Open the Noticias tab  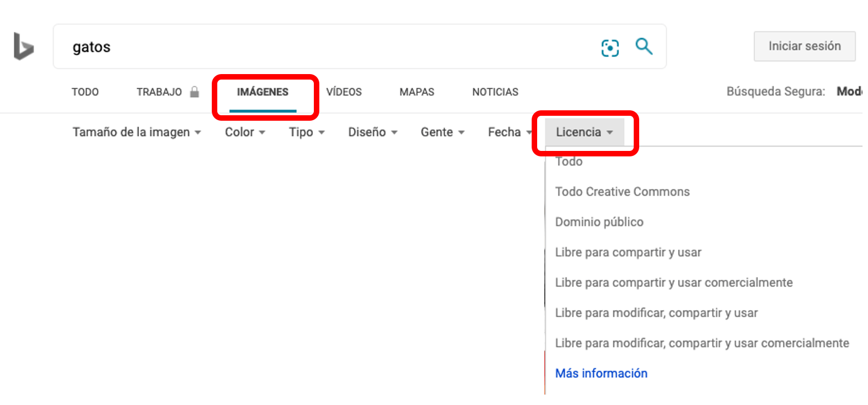[x=495, y=92]
